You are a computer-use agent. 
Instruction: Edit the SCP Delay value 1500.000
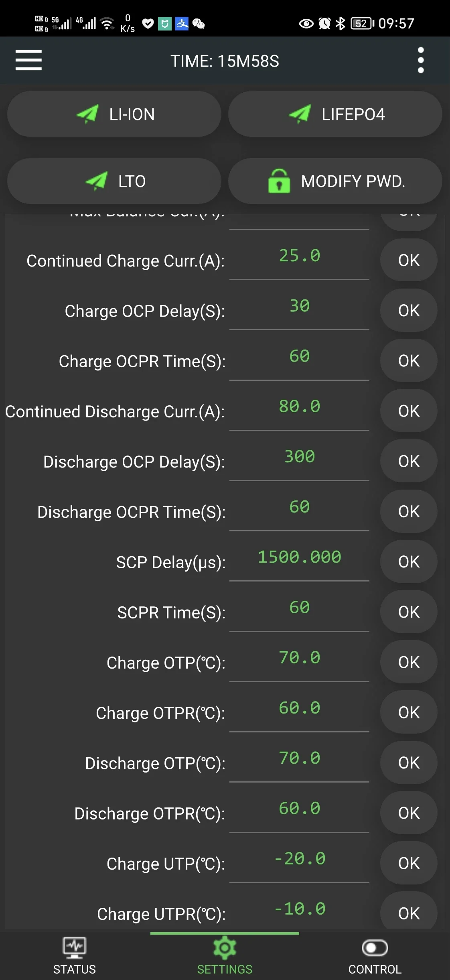tap(299, 557)
